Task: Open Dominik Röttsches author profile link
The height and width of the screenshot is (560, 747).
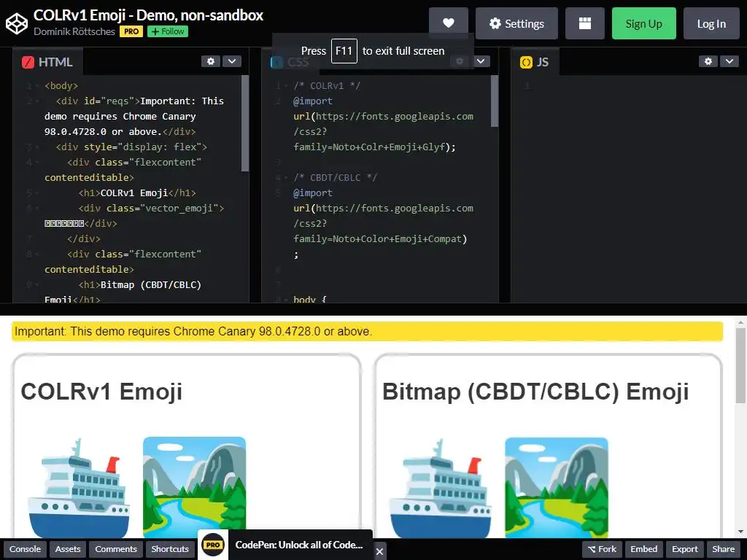Action: (x=74, y=31)
